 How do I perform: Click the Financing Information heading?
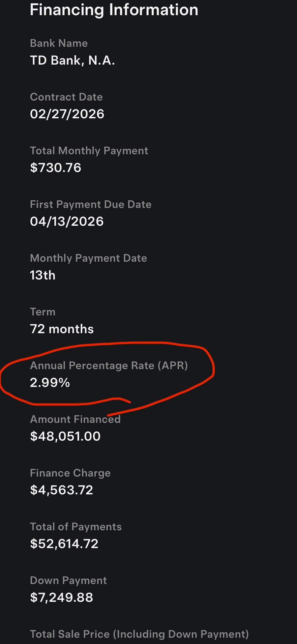click(114, 10)
